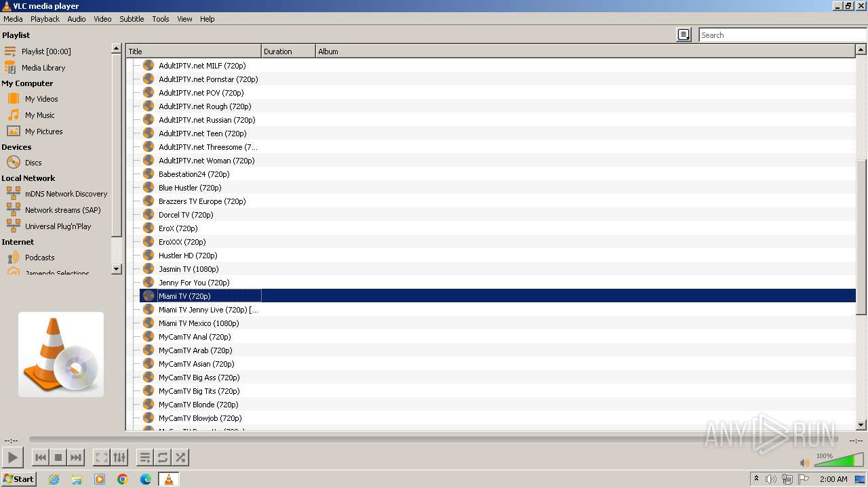The image size is (868, 488).
Task: Stop playback button
Action: [x=58, y=457]
